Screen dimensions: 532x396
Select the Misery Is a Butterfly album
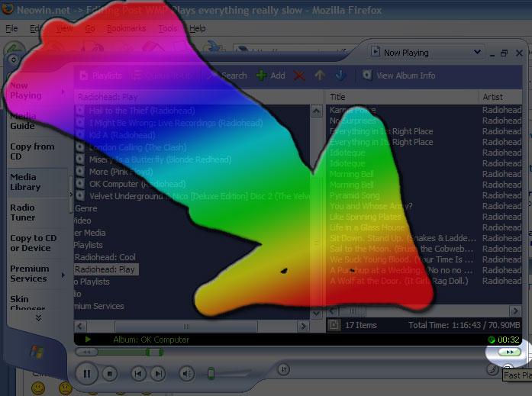tap(160, 159)
